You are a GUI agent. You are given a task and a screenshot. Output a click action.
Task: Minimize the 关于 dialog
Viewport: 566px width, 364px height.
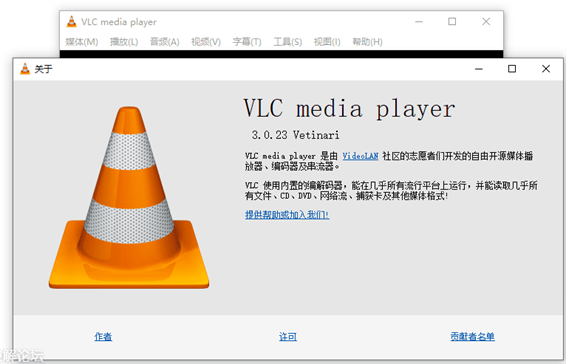coord(479,69)
